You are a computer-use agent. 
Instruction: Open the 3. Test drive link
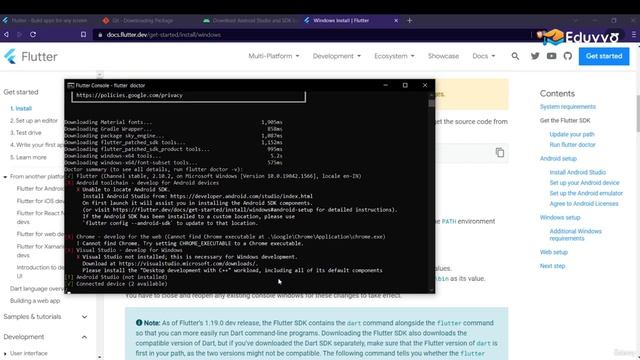[x=26, y=133]
